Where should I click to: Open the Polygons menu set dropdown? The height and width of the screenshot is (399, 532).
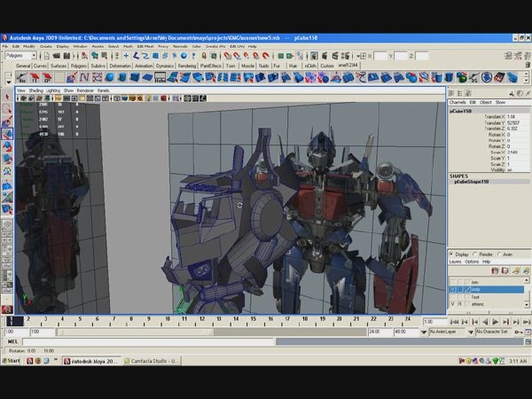click(x=20, y=55)
